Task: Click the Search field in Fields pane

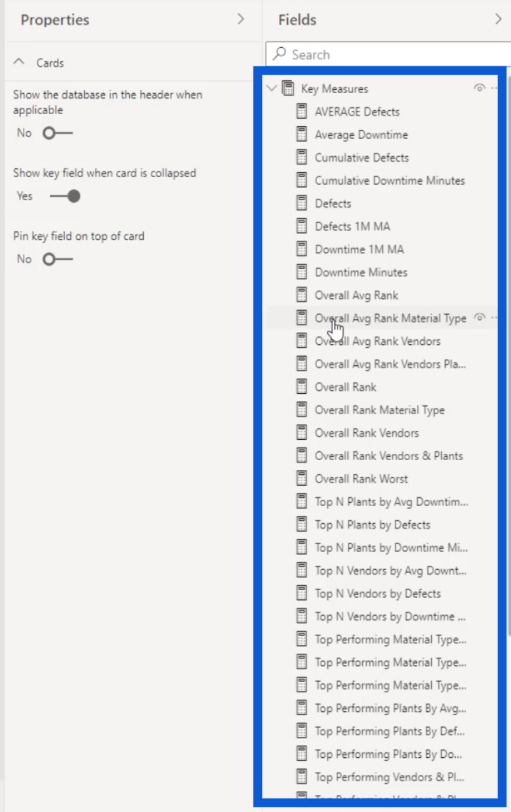Action: point(389,54)
